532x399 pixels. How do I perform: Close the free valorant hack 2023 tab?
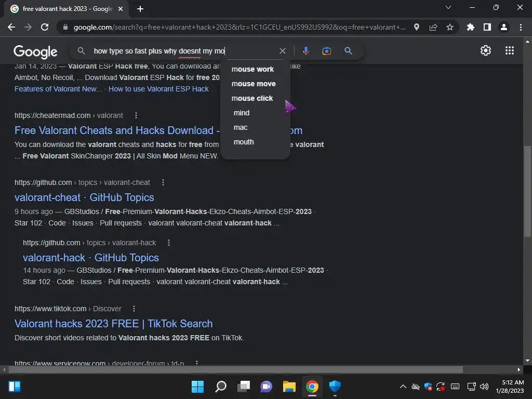pyautogui.click(x=121, y=9)
